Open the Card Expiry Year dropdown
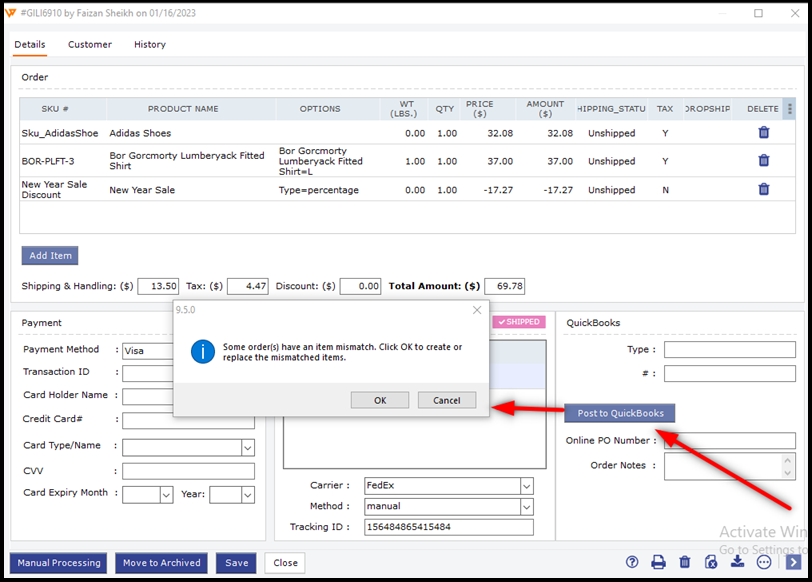Image resolution: width=812 pixels, height=582 pixels. [247, 494]
